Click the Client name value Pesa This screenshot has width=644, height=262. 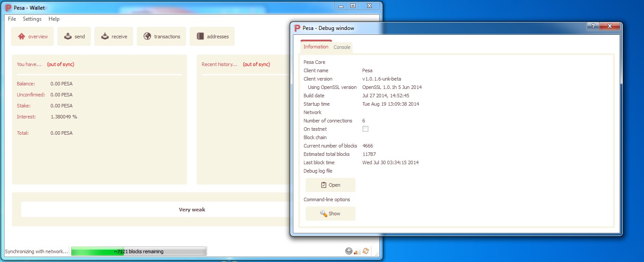[x=367, y=70]
